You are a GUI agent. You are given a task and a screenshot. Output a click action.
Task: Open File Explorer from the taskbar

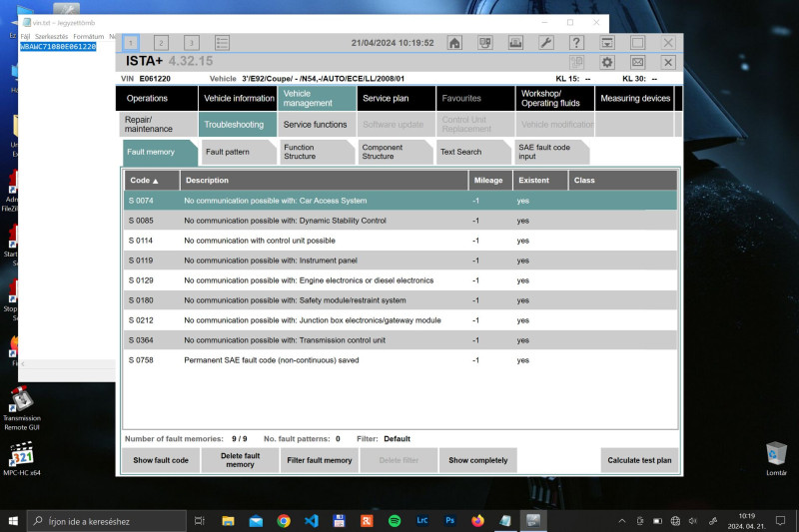(229, 521)
